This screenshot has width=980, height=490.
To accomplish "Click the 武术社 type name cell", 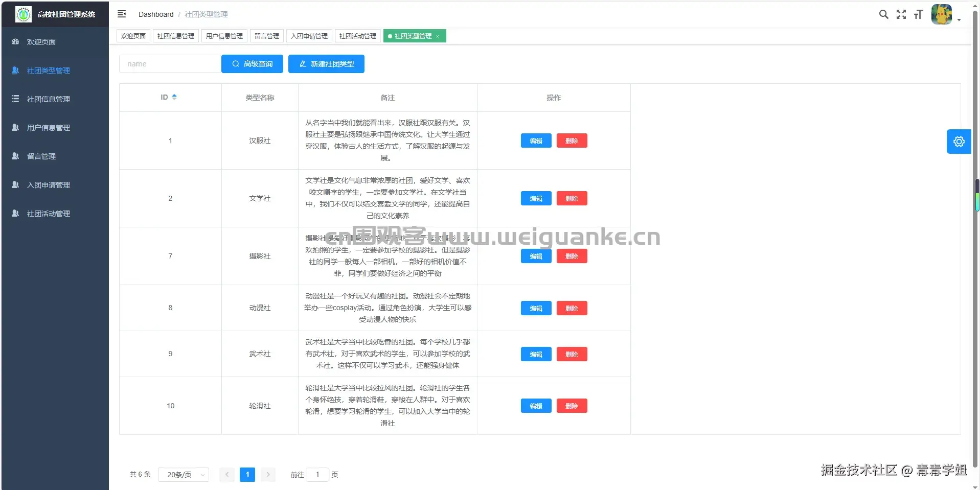I will (260, 354).
